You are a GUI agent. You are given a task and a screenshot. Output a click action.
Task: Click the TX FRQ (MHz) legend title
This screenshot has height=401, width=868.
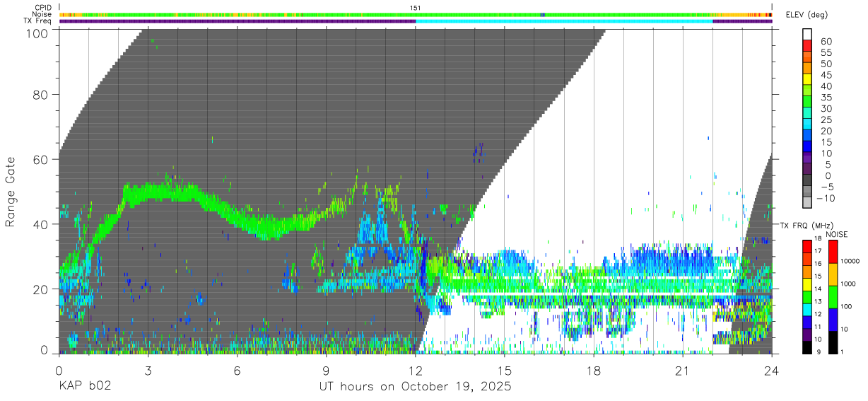tap(807, 225)
